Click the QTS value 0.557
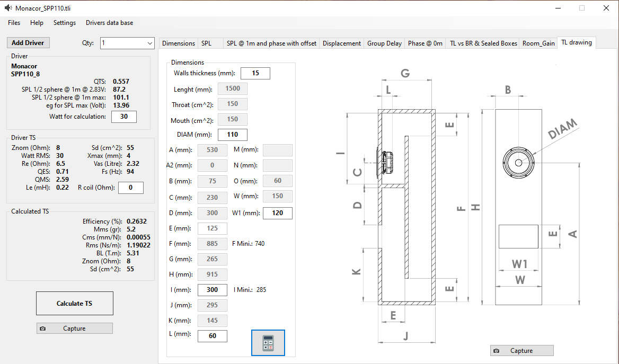This screenshot has width=619, height=364. 121,82
